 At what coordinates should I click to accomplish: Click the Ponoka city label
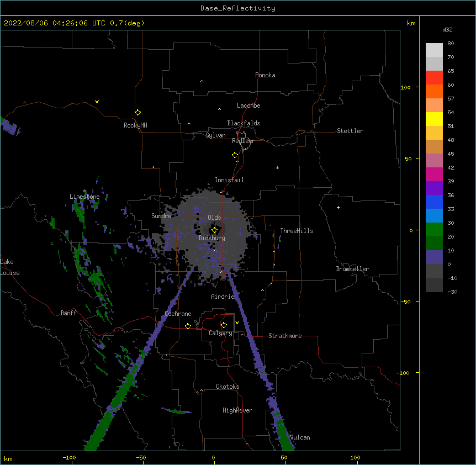tap(265, 75)
